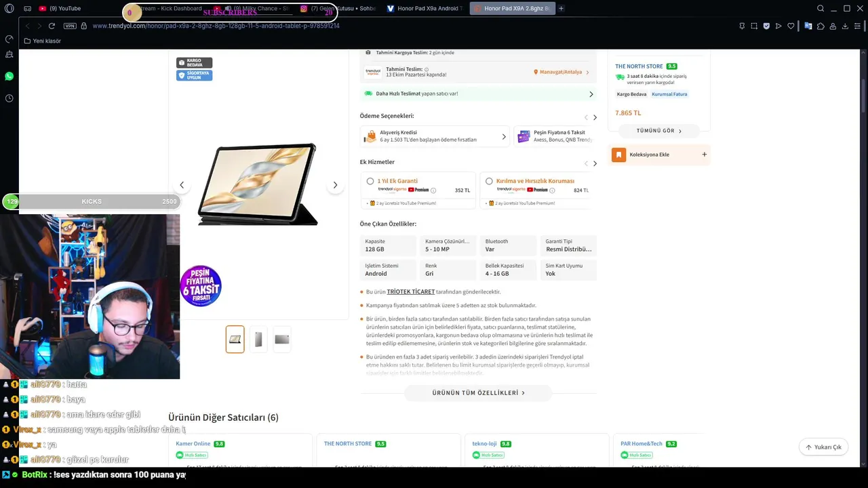Select the first tablet thumbnail

235,339
